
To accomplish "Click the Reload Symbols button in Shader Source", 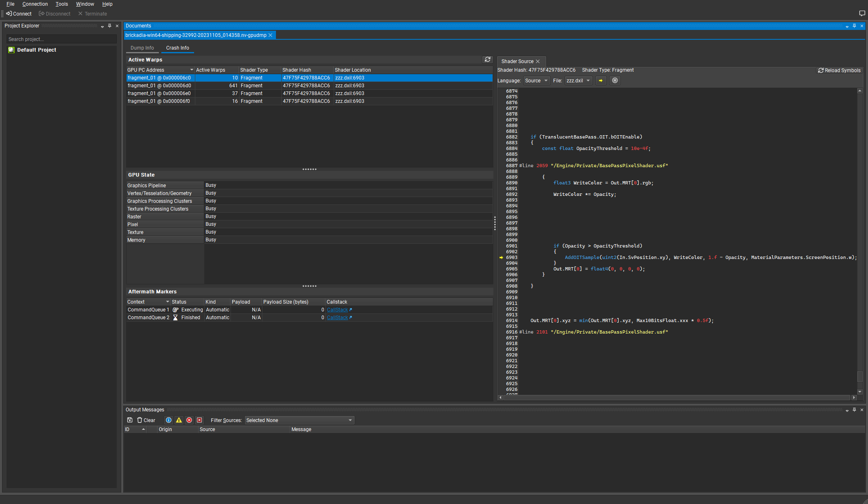I will pyautogui.click(x=839, y=70).
